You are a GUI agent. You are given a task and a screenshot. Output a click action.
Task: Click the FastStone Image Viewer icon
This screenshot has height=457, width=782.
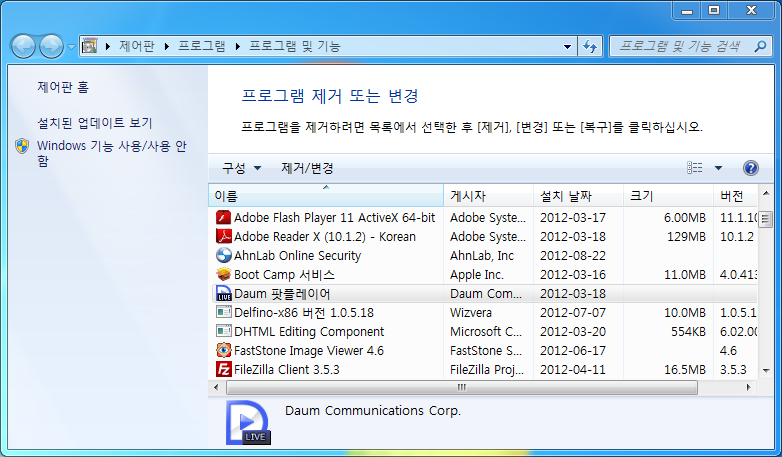pos(224,350)
